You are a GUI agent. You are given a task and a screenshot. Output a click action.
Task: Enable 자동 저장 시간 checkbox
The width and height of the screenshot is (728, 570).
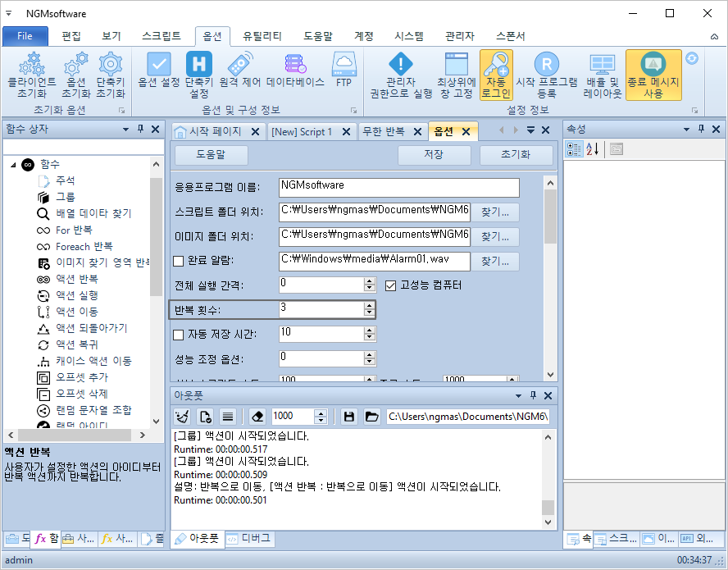point(178,335)
